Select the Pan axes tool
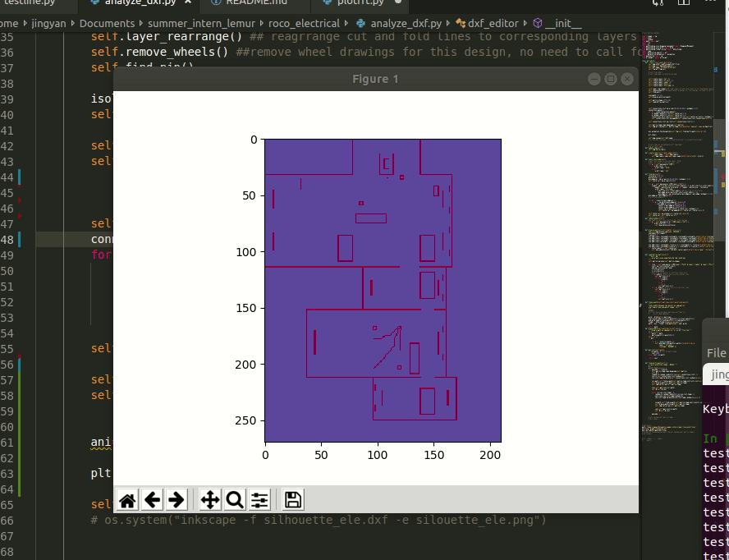 click(x=210, y=499)
